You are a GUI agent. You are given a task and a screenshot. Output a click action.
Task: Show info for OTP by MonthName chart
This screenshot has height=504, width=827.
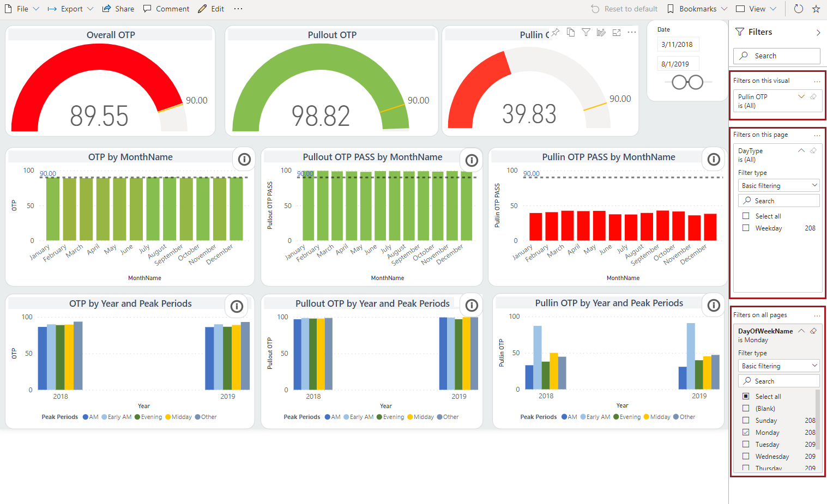pos(244,159)
